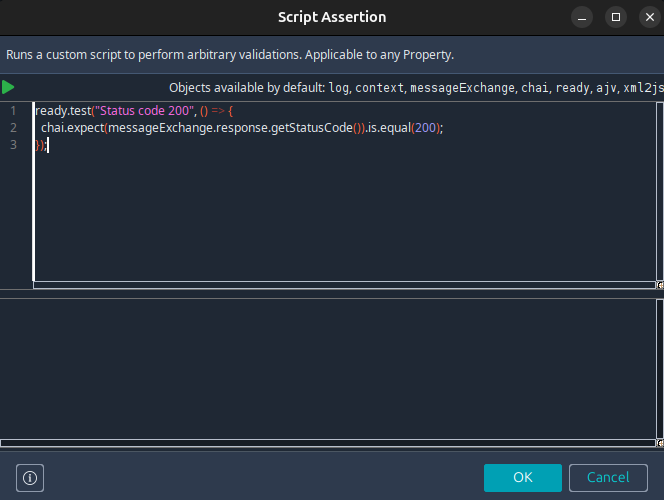Click the script editor horizontal scrollbar
The height and width of the screenshot is (500, 664).
click(344, 285)
